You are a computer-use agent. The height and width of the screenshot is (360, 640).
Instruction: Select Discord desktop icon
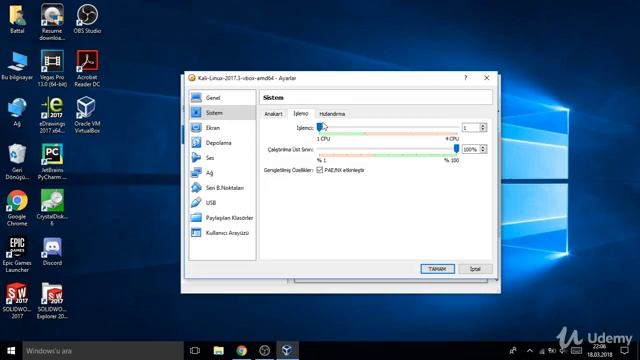(52, 251)
